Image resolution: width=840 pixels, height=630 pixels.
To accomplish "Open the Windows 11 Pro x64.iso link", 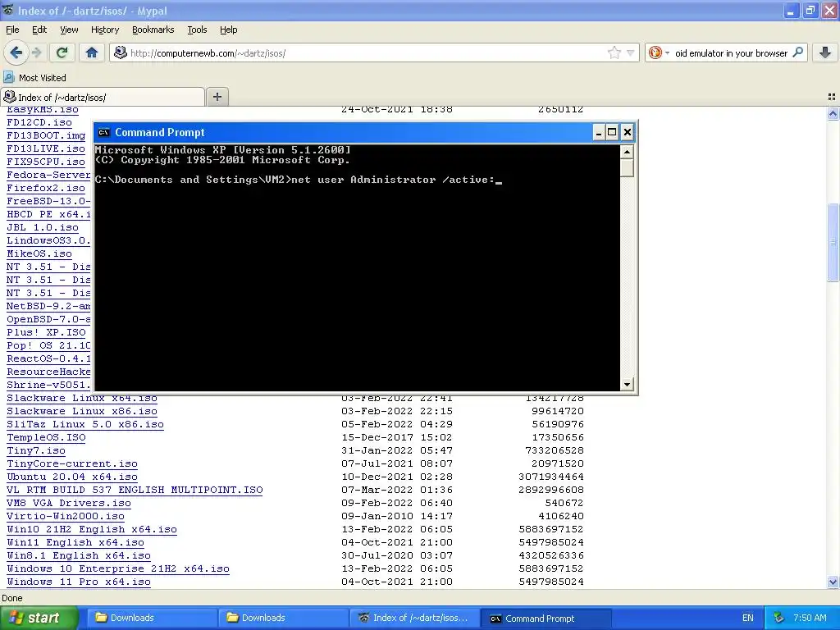I will point(79,582).
